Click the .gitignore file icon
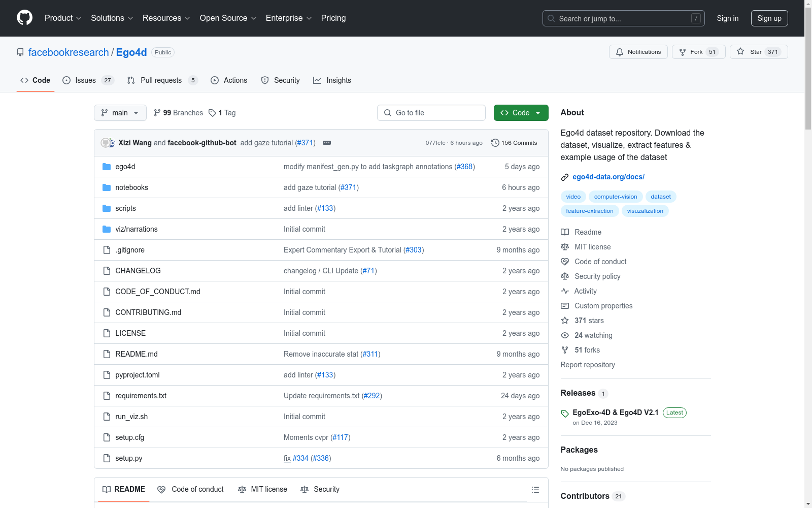 (107, 250)
